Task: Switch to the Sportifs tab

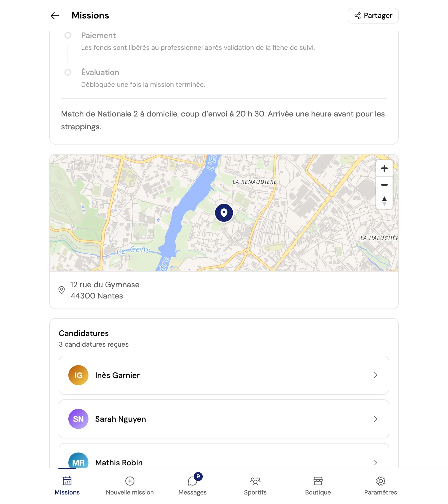Action: (x=255, y=486)
